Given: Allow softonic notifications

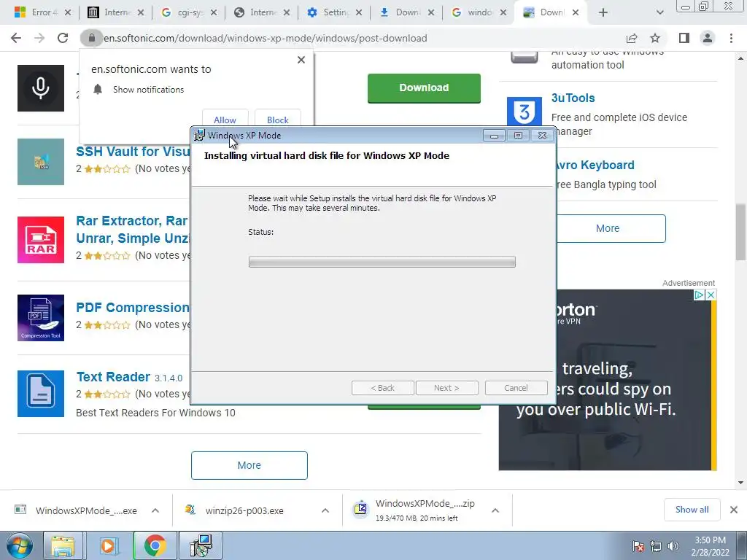Looking at the screenshot, I should coord(225,120).
